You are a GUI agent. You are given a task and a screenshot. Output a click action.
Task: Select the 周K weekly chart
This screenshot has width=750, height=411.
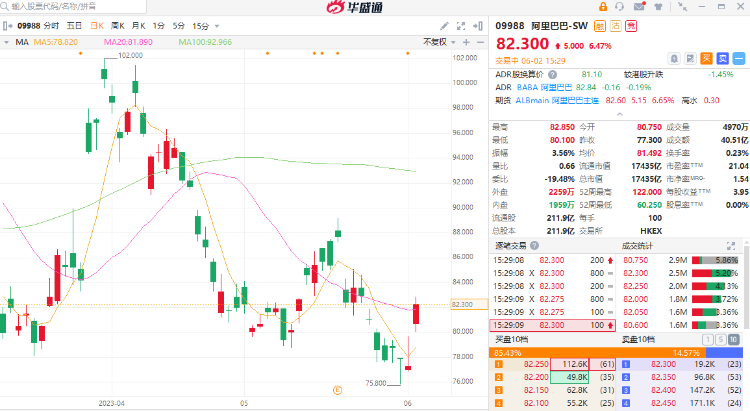tap(118, 26)
